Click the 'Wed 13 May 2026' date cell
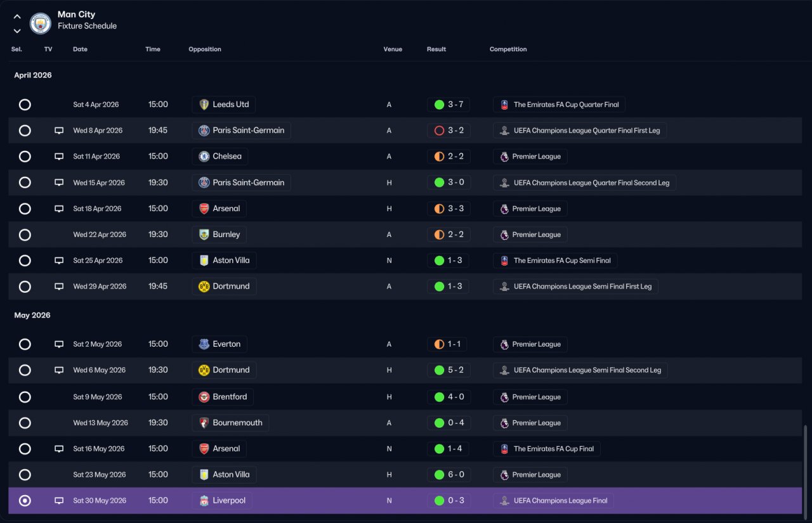Viewport: 812px width, 523px height. [100, 423]
